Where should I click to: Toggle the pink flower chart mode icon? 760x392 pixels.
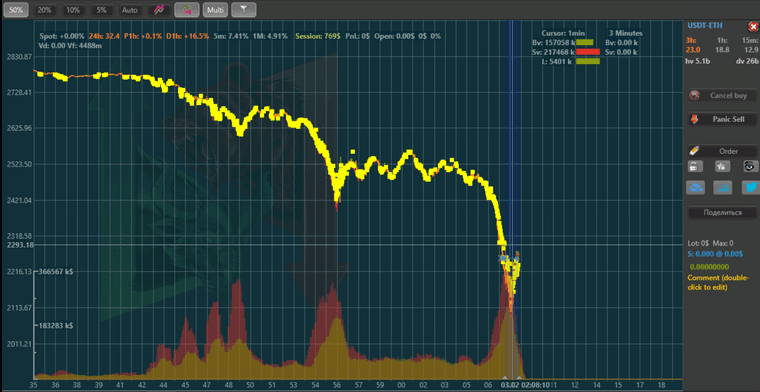click(187, 10)
